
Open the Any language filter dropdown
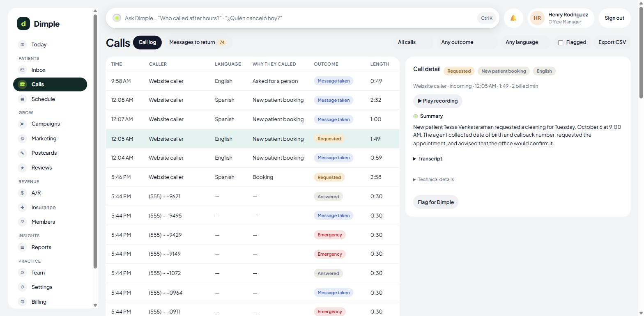point(525,42)
